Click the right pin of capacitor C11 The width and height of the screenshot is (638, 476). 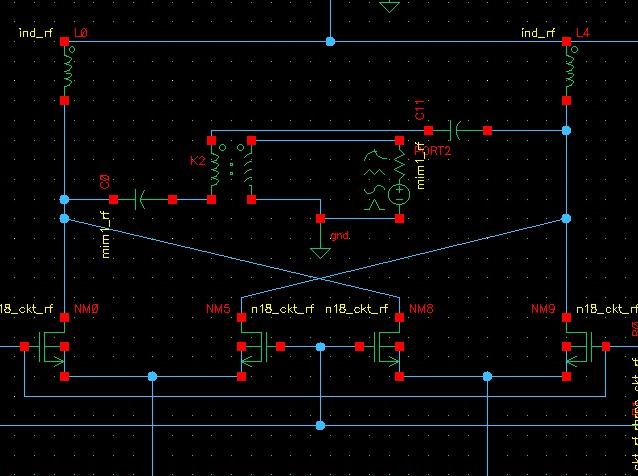(x=487, y=130)
